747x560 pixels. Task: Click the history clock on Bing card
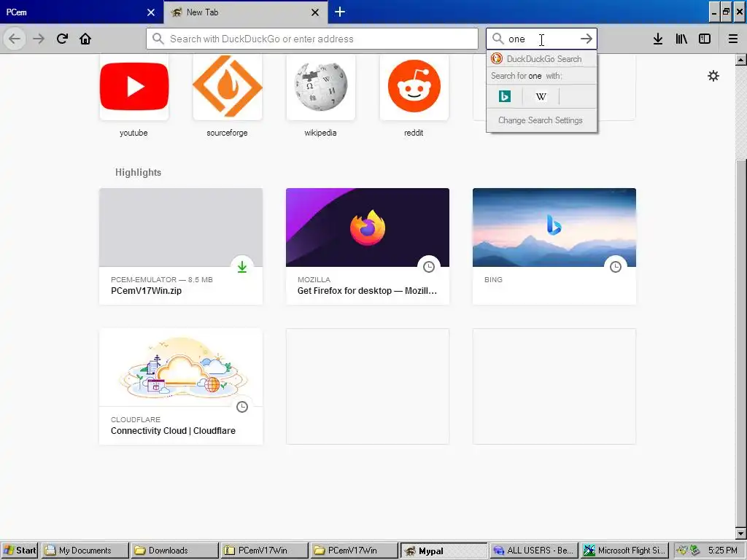[x=616, y=267]
